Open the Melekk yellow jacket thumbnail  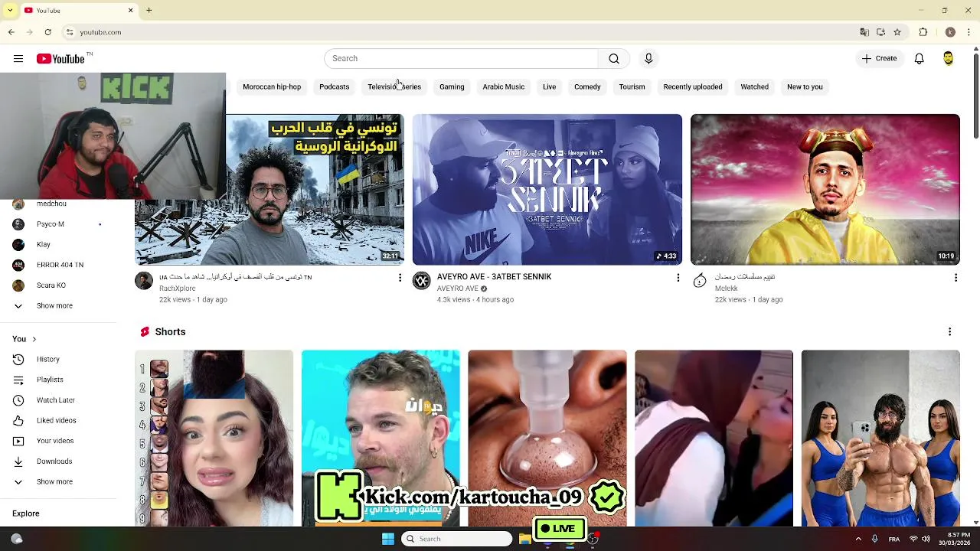(x=825, y=190)
